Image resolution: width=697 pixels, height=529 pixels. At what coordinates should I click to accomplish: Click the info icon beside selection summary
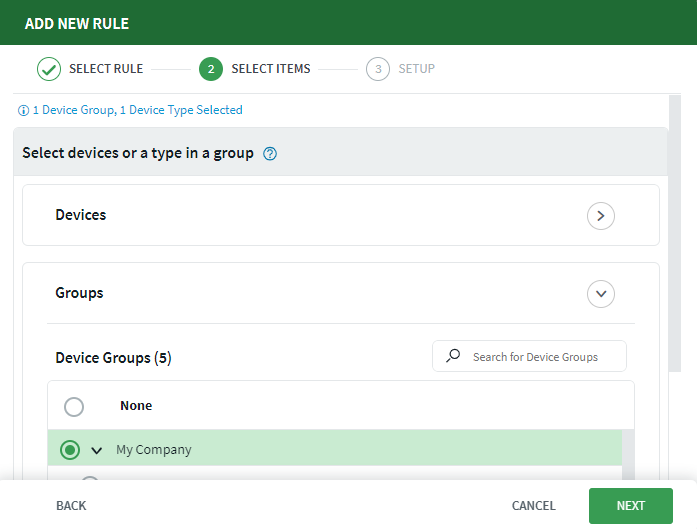coord(23,111)
